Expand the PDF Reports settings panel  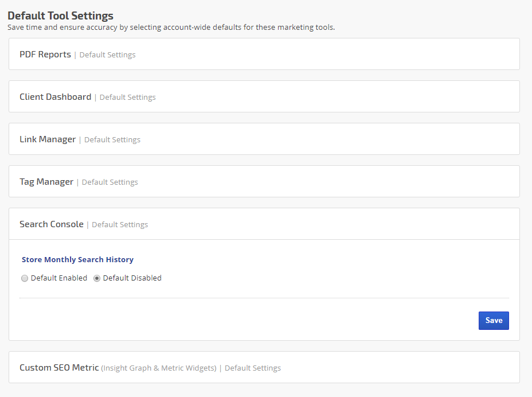point(45,55)
